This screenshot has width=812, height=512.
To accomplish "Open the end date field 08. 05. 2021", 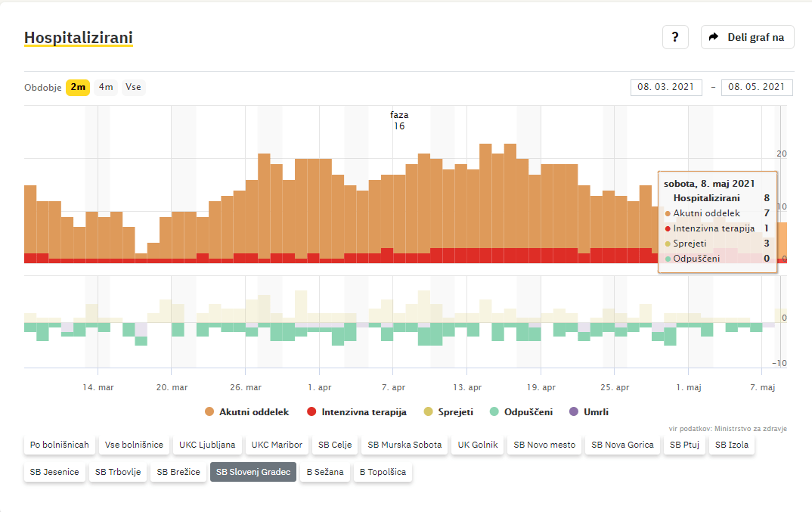I will 757,88.
